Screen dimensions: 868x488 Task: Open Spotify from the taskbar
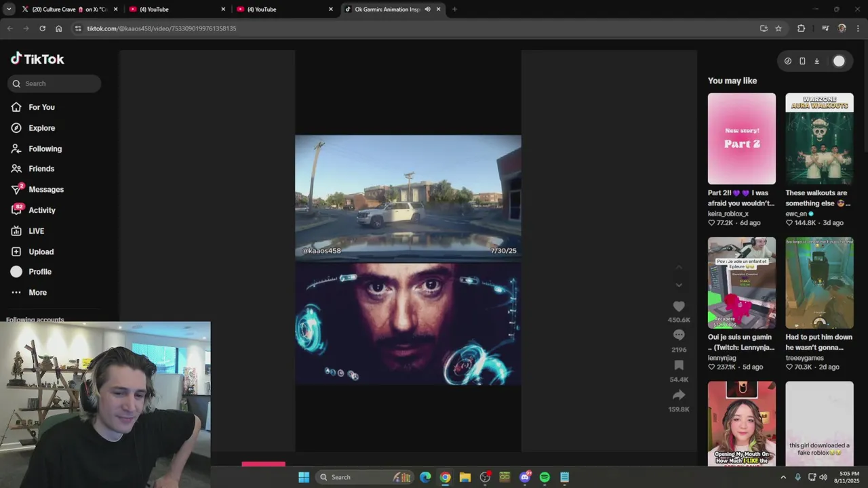(x=545, y=477)
